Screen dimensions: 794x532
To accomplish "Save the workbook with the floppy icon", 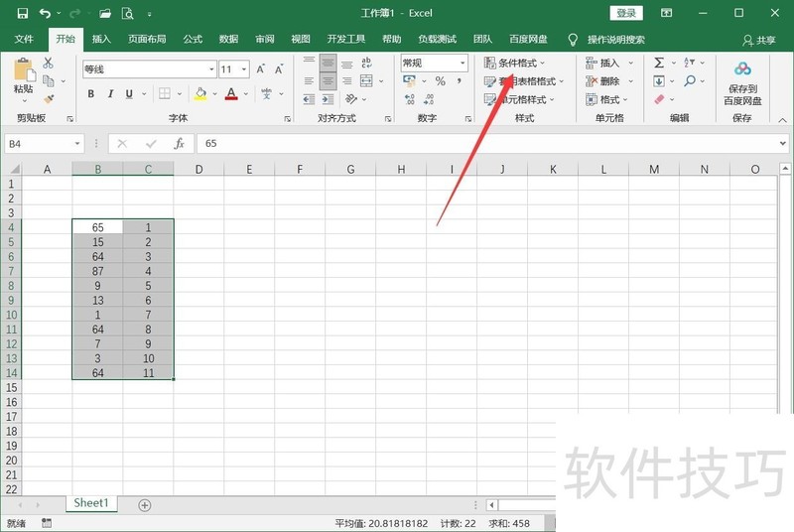I will (23, 14).
